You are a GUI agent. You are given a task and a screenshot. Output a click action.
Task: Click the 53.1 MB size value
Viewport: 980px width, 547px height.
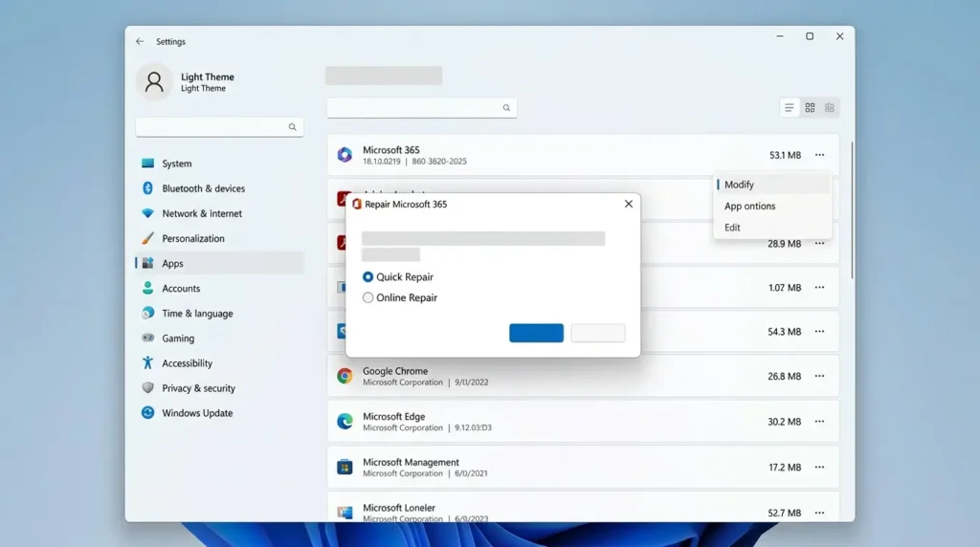tap(785, 155)
